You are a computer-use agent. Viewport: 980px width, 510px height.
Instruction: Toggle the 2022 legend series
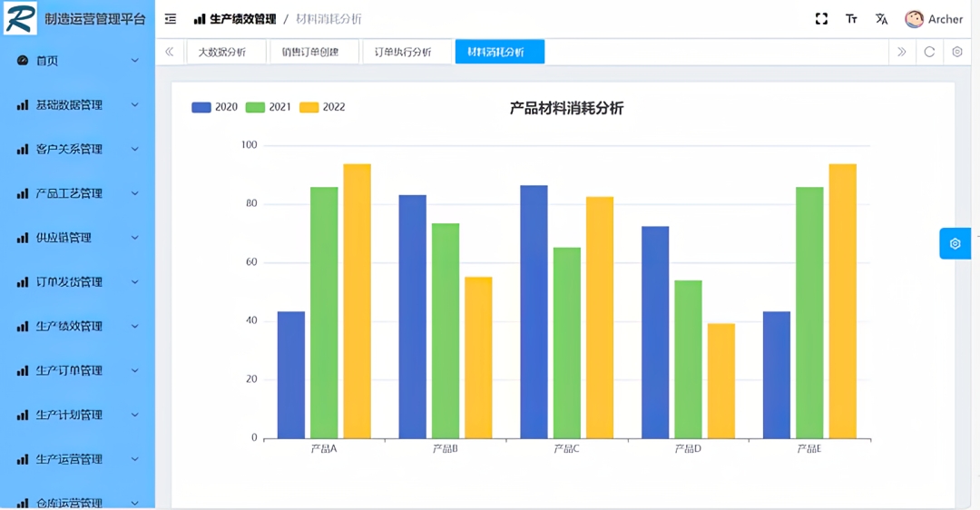point(322,107)
